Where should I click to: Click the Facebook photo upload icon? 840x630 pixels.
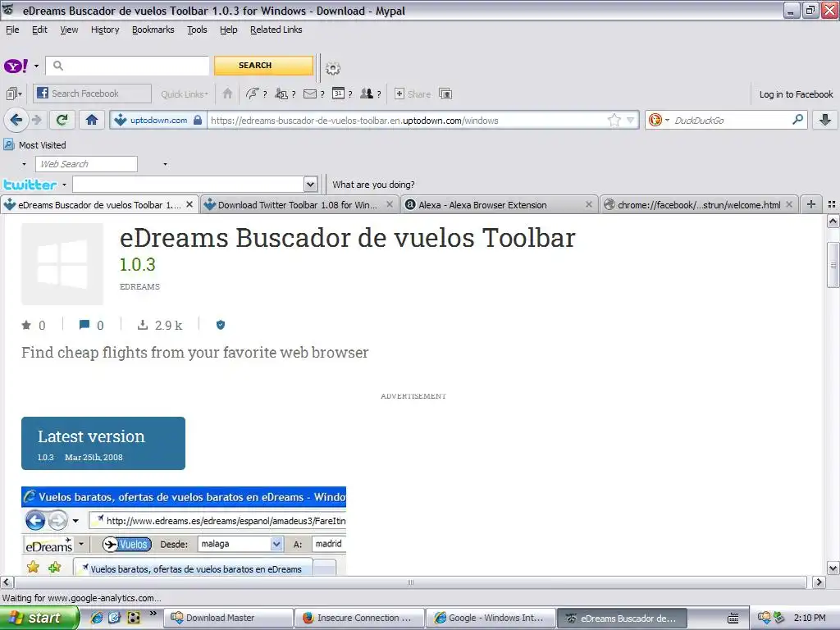445,94
